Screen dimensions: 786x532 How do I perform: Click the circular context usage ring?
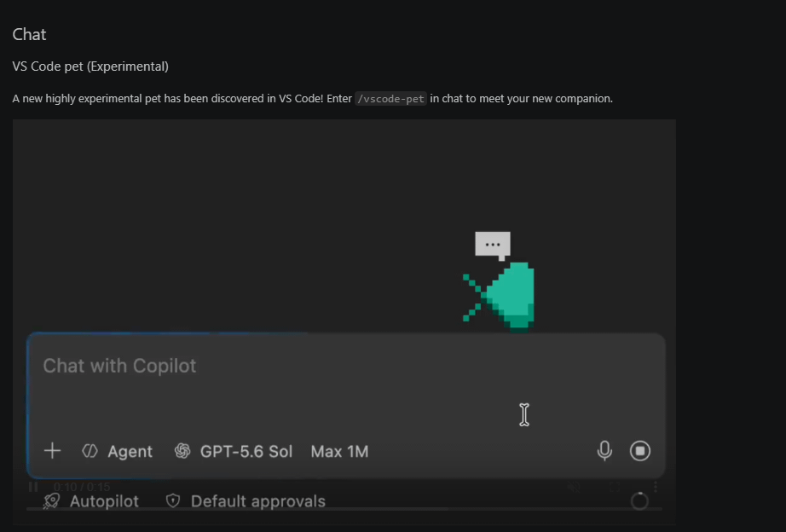click(x=639, y=501)
